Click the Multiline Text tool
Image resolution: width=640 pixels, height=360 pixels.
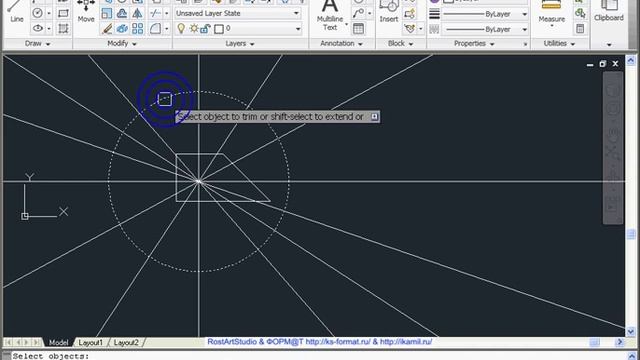330,15
